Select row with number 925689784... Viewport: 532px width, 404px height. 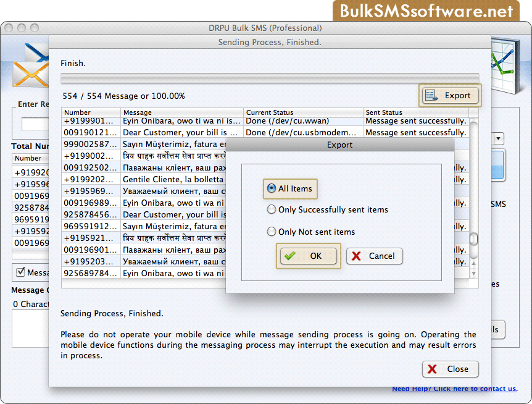click(x=144, y=273)
